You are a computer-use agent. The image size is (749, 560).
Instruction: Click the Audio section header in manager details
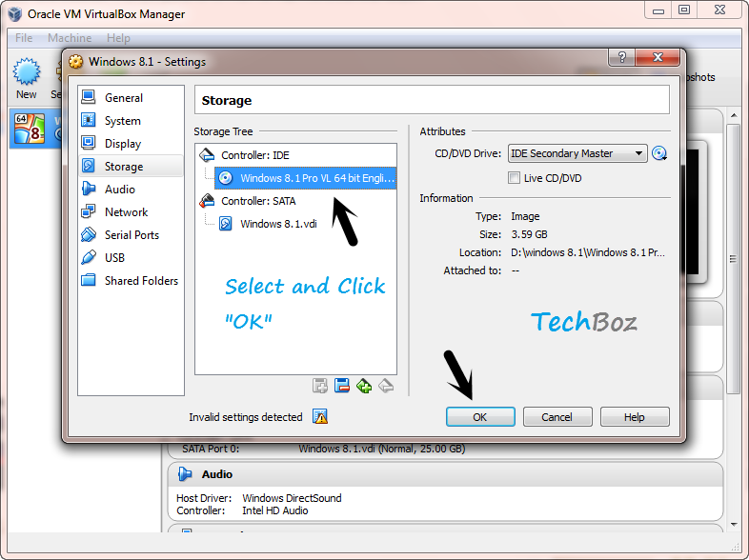pyautogui.click(x=445, y=474)
